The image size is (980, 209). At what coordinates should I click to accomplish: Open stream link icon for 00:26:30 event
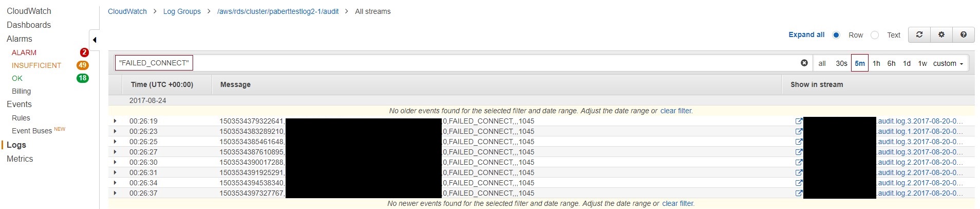click(799, 162)
